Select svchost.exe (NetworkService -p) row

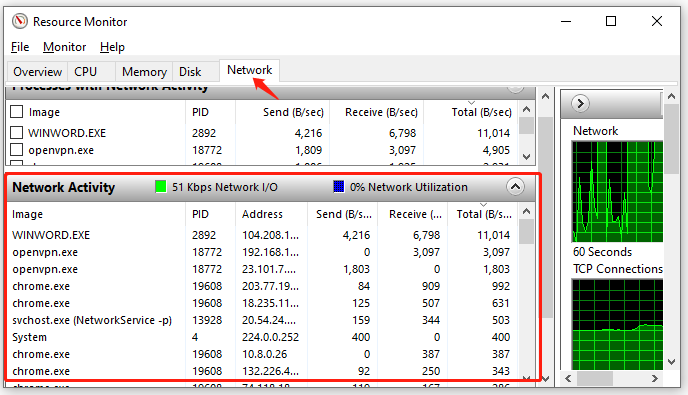click(x=262, y=320)
